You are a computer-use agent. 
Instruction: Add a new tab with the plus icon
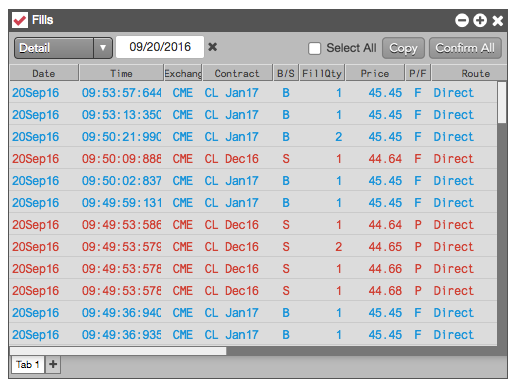pos(53,364)
